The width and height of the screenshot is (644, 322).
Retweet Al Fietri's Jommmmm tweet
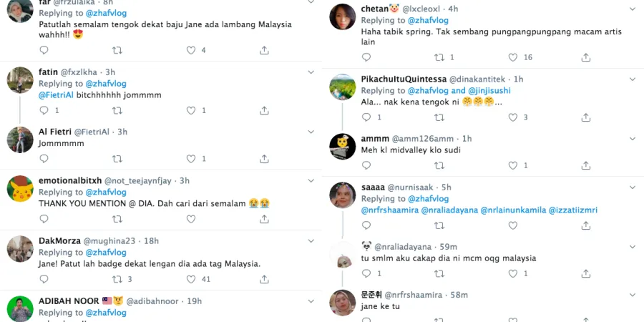click(x=117, y=159)
